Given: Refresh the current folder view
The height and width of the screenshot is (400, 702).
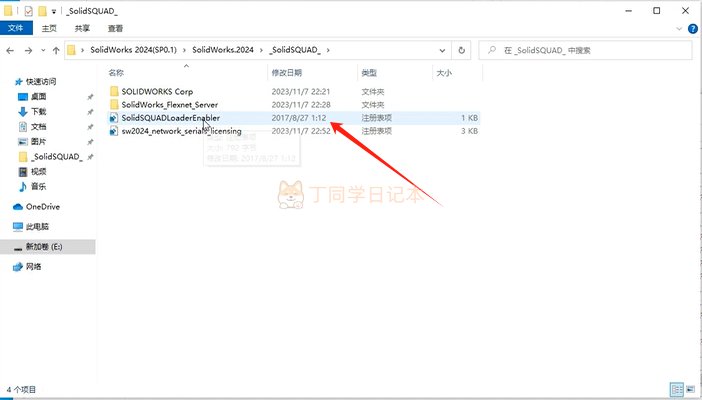Looking at the screenshot, I should point(462,50).
